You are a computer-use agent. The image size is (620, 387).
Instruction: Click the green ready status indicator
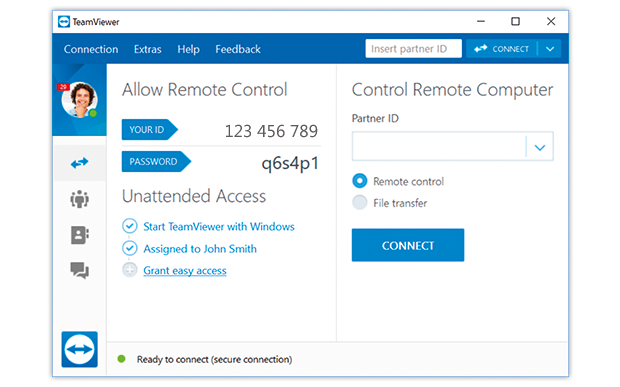[x=121, y=359]
